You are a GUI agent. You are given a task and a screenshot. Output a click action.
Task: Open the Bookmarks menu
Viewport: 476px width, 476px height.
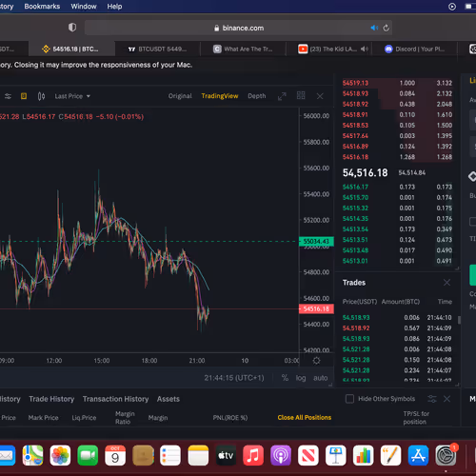pos(42,7)
